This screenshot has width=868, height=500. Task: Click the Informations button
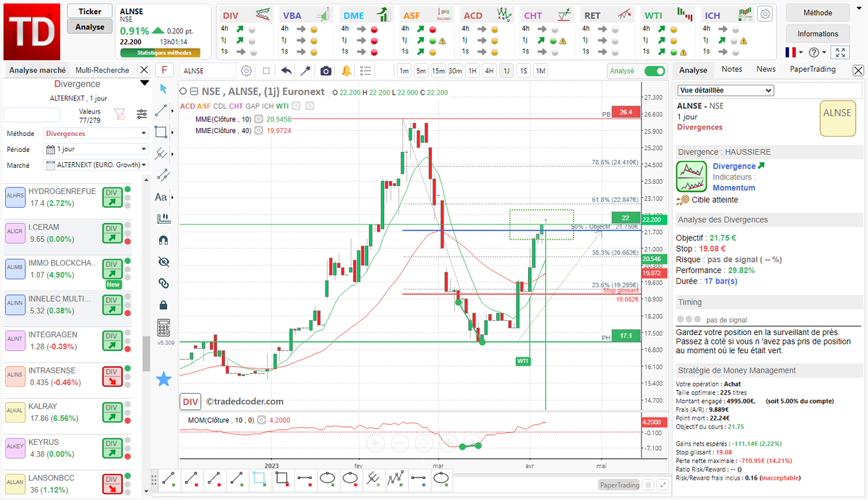click(817, 33)
